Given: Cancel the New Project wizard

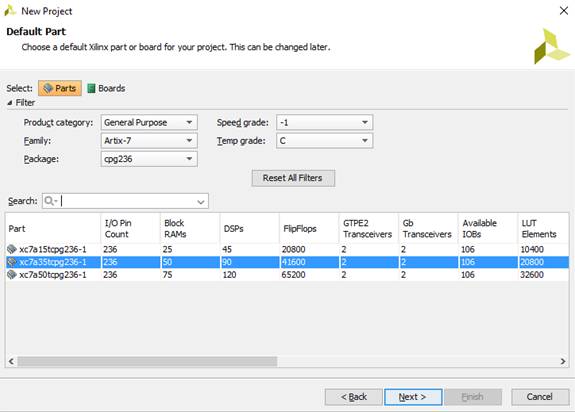Looking at the screenshot, I should 540,397.
